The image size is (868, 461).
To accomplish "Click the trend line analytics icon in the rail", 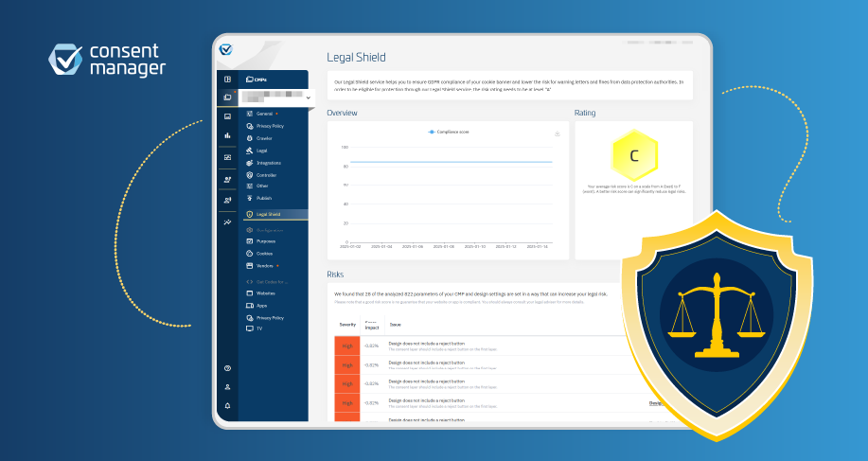I will [227, 222].
